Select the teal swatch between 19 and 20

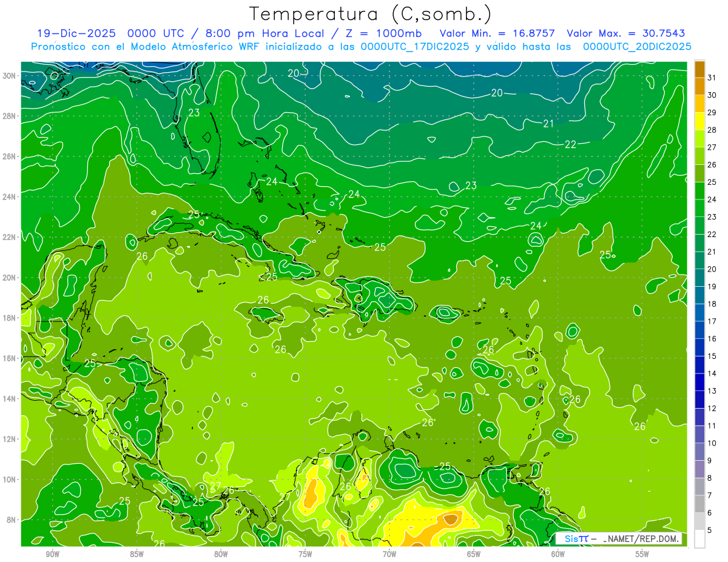[699, 278]
